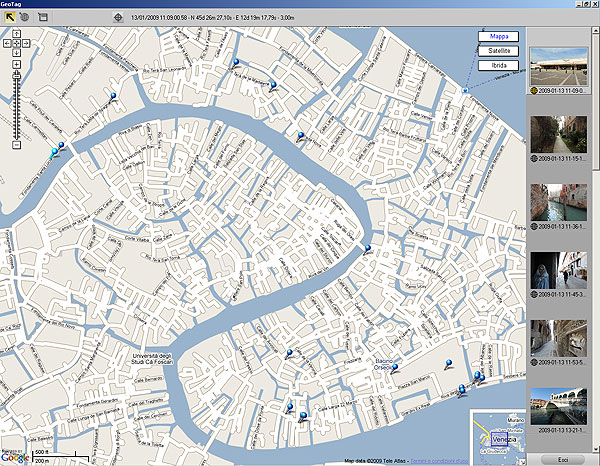Click the pin beside Bacino Orseolo
The image size is (600, 466).
[395, 368]
